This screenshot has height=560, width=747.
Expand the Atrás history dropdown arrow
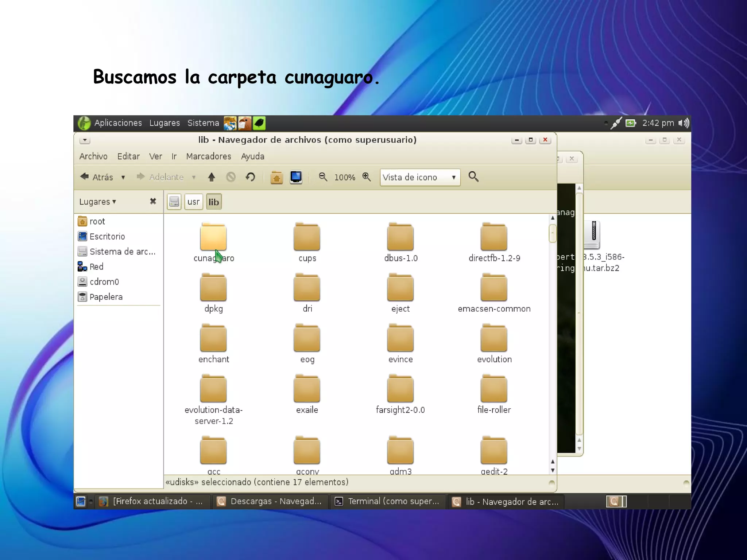pyautogui.click(x=123, y=178)
